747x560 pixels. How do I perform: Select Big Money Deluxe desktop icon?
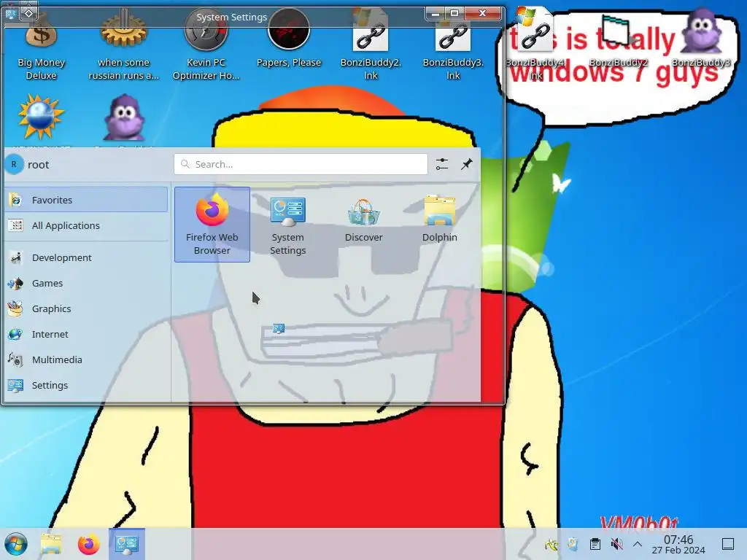(42, 46)
